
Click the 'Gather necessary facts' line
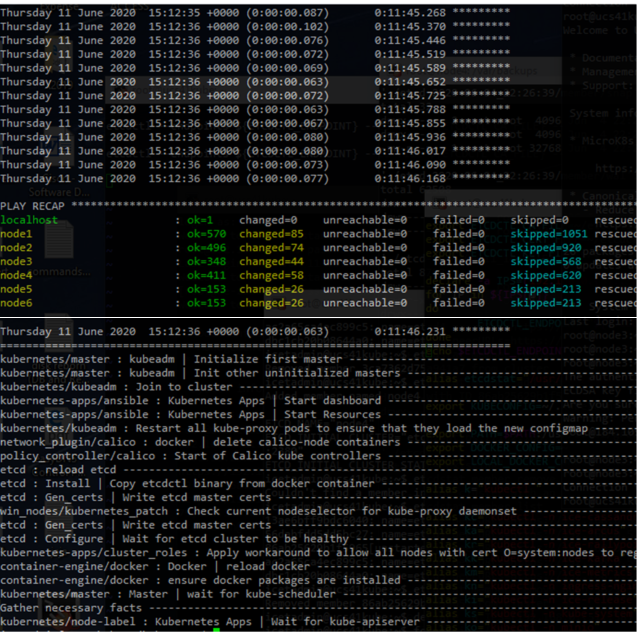(x=318, y=609)
